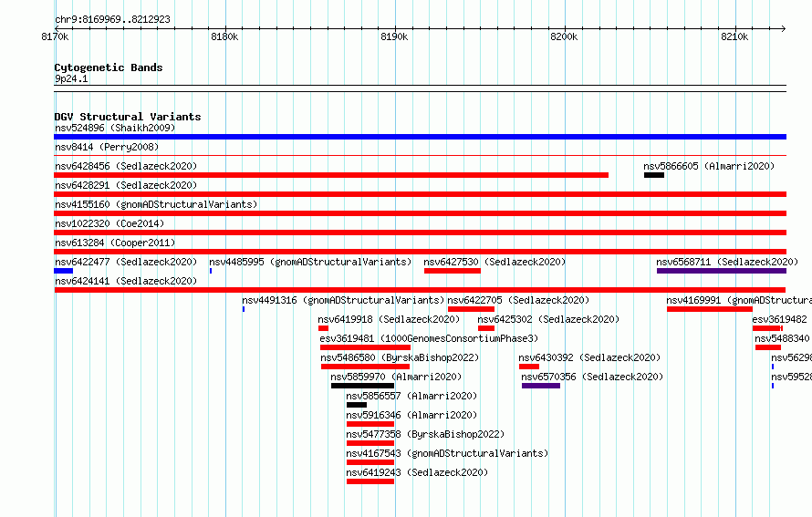The image size is (812, 517).
Task: Click the nsv4169991 variant label
Action: click(x=739, y=300)
